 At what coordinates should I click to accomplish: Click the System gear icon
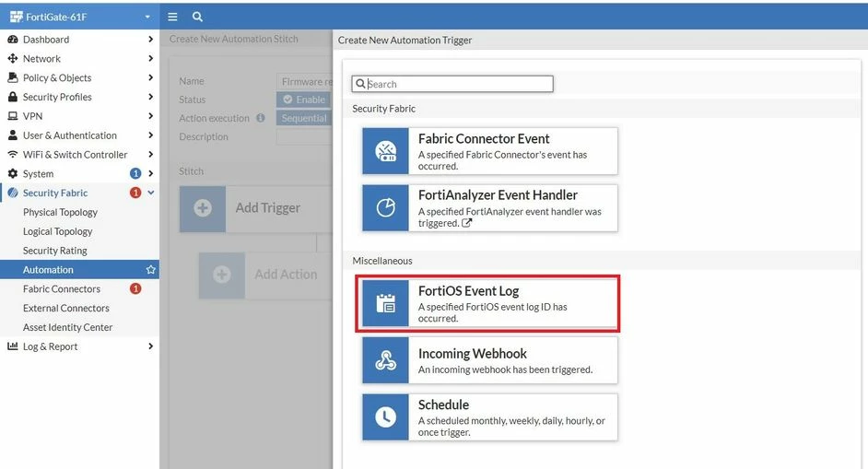click(12, 173)
